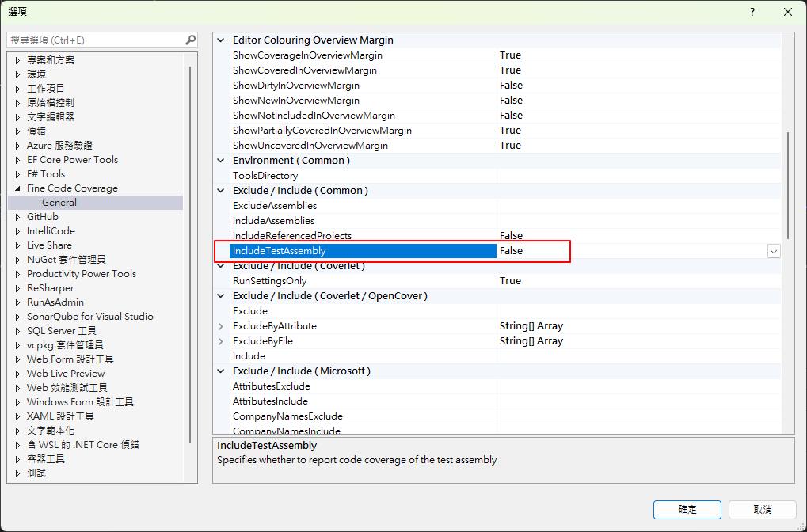The height and width of the screenshot is (532, 807).
Task: Click the property grid vertical scrollbar
Action: coord(787,184)
